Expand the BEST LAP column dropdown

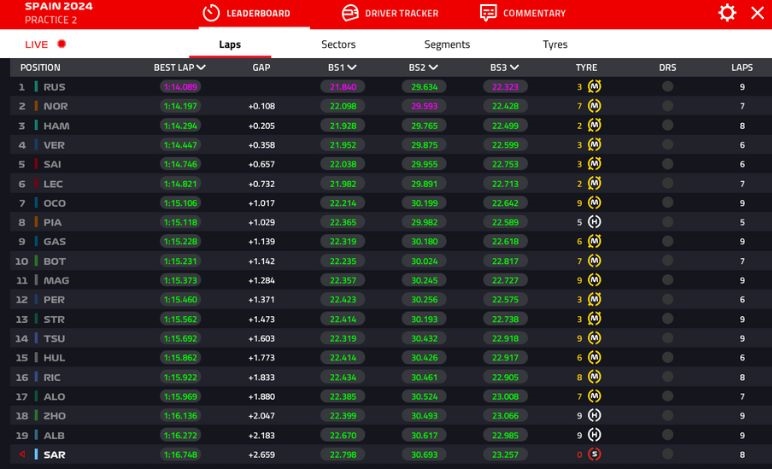tap(202, 68)
